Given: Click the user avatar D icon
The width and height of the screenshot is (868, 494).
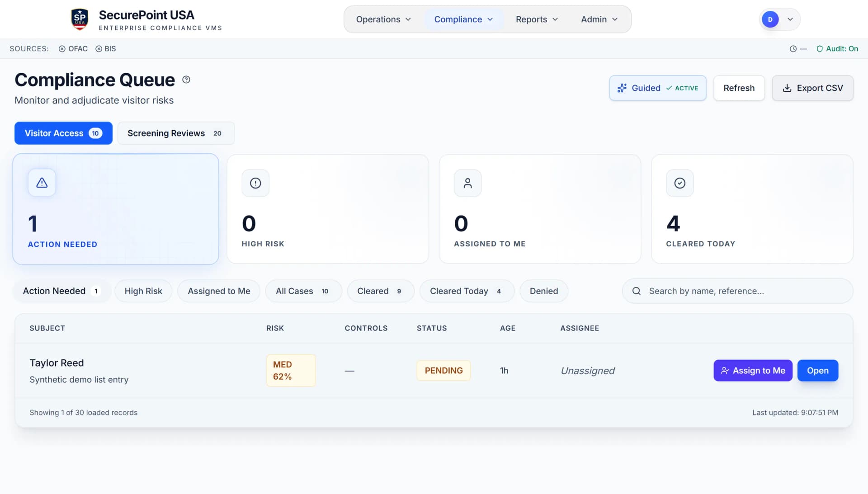Looking at the screenshot, I should (770, 19).
